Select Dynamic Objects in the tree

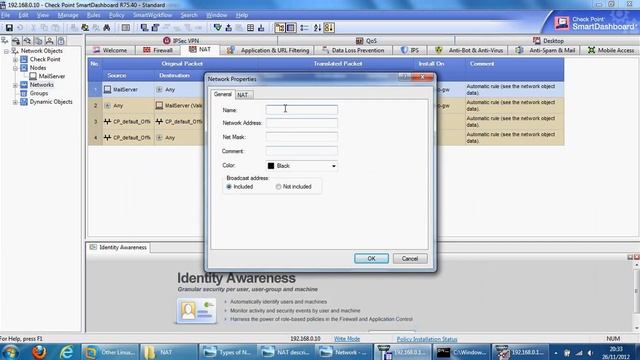(51, 102)
